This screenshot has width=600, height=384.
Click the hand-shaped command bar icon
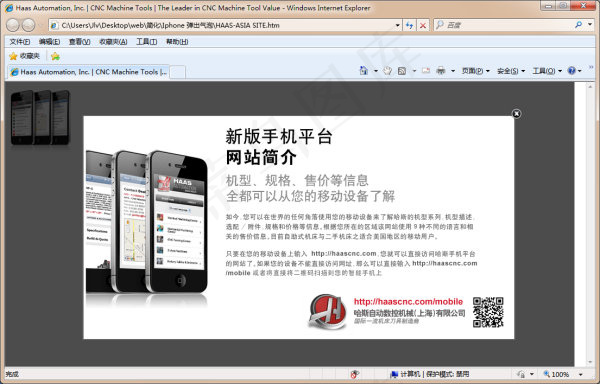388,71
